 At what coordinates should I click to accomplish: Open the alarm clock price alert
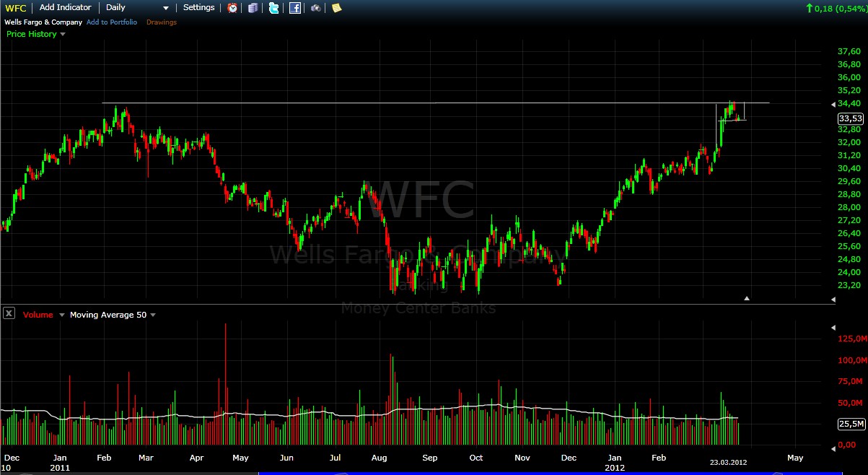tap(232, 8)
